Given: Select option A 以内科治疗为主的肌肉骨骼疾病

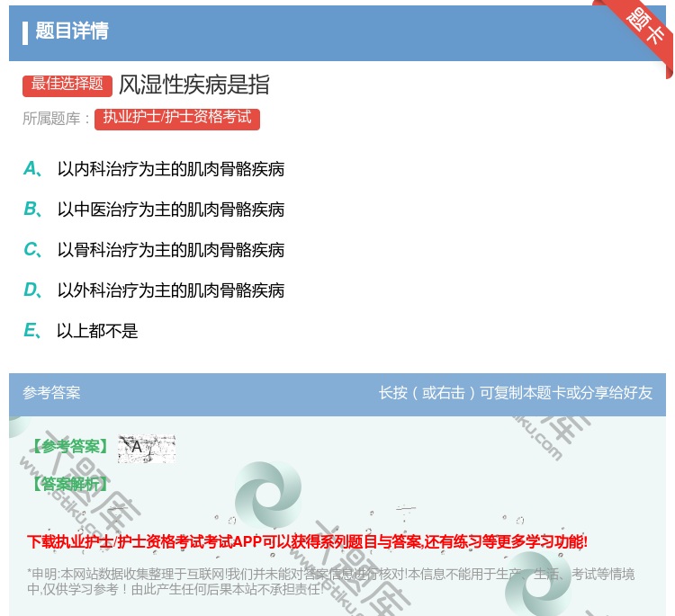Looking at the screenshot, I should pyautogui.click(x=154, y=169).
